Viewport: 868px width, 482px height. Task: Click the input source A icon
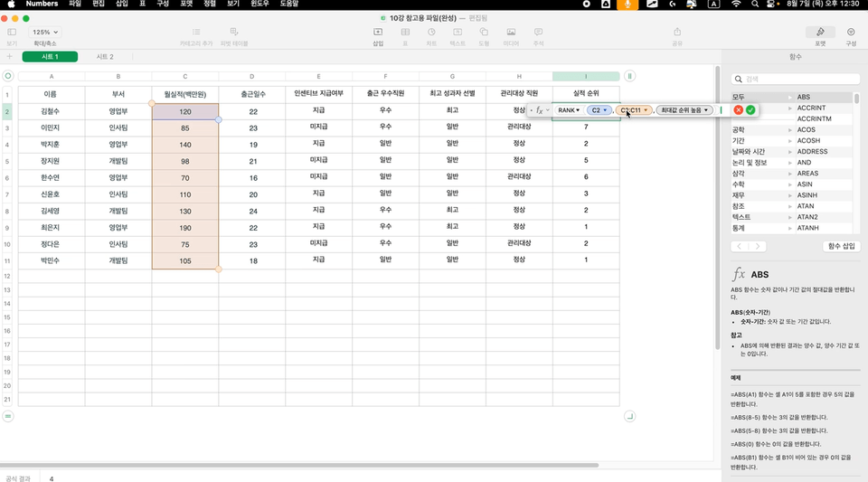pyautogui.click(x=713, y=4)
